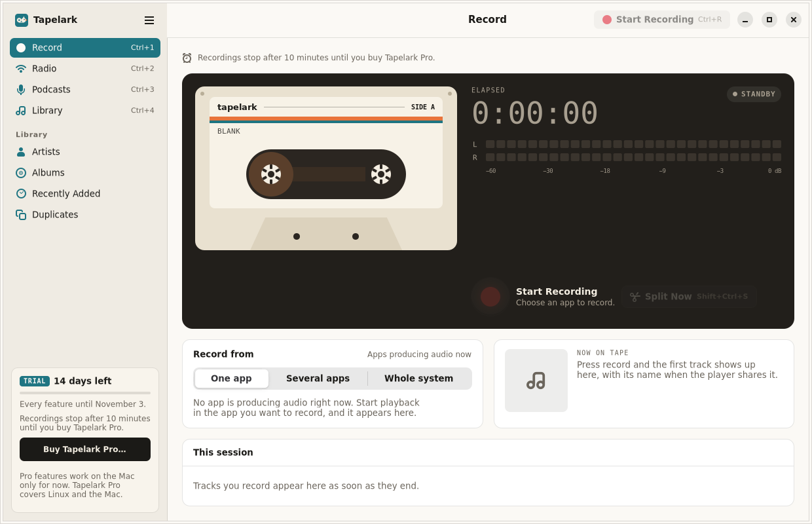This screenshot has width=812, height=524.
Task: Click the "NOW ON TAPE" label
Action: point(602,353)
